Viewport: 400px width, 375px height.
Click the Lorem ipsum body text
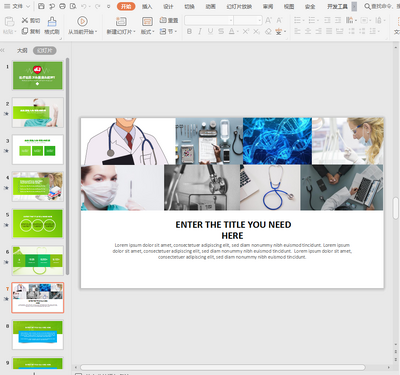point(232,251)
